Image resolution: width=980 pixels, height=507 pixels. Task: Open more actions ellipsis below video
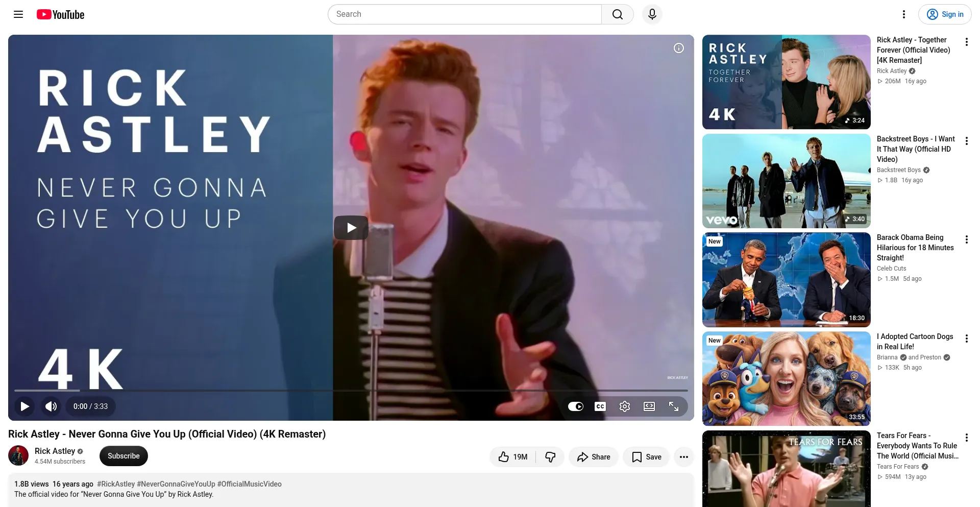684,457
